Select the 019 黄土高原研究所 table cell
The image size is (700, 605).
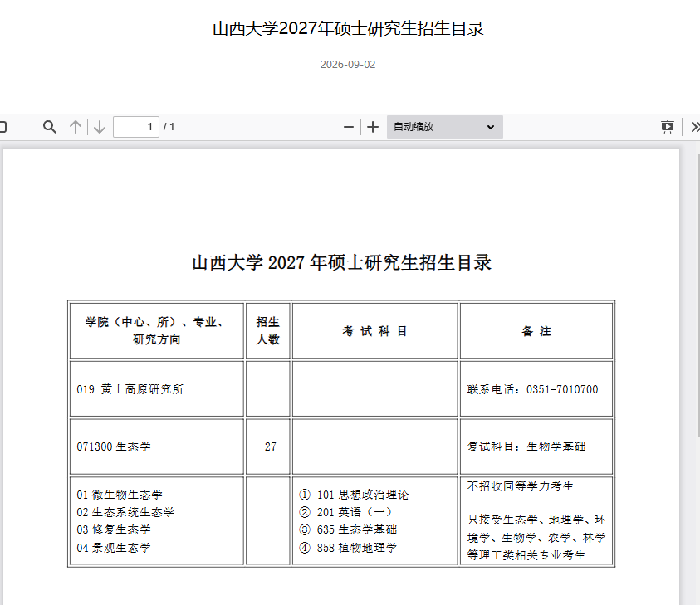coord(157,389)
